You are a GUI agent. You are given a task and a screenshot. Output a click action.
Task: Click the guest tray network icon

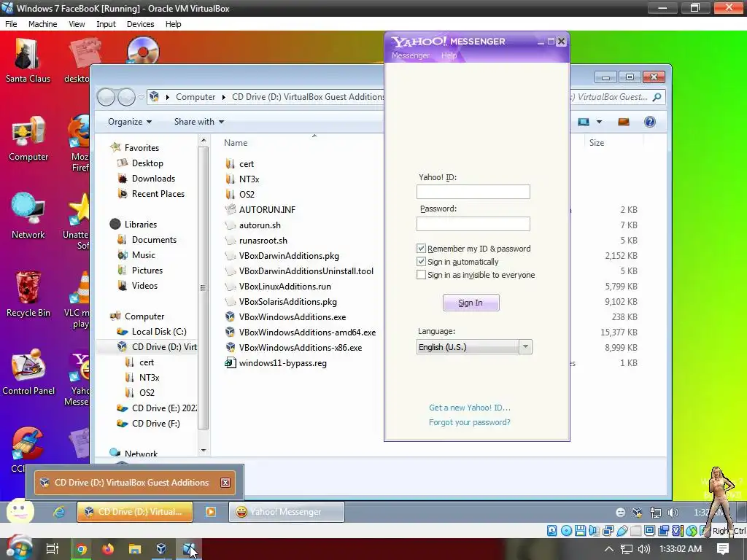pos(656,513)
